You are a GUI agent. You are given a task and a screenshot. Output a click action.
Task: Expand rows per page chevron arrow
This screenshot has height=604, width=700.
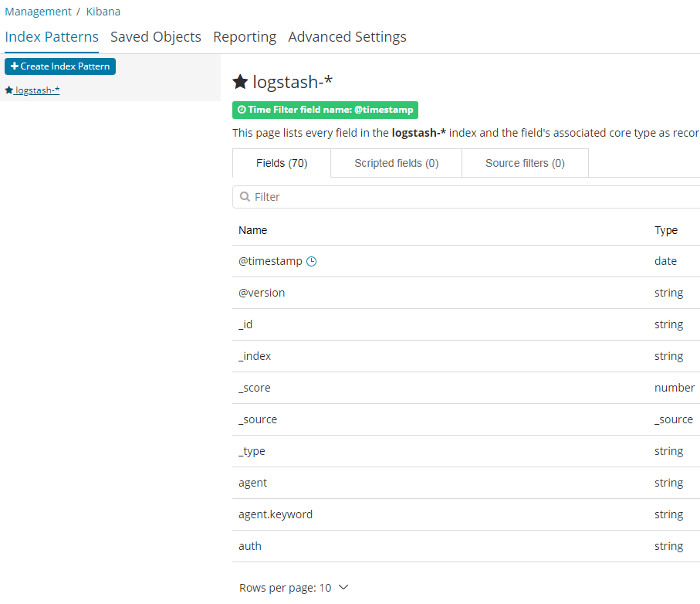[343, 587]
